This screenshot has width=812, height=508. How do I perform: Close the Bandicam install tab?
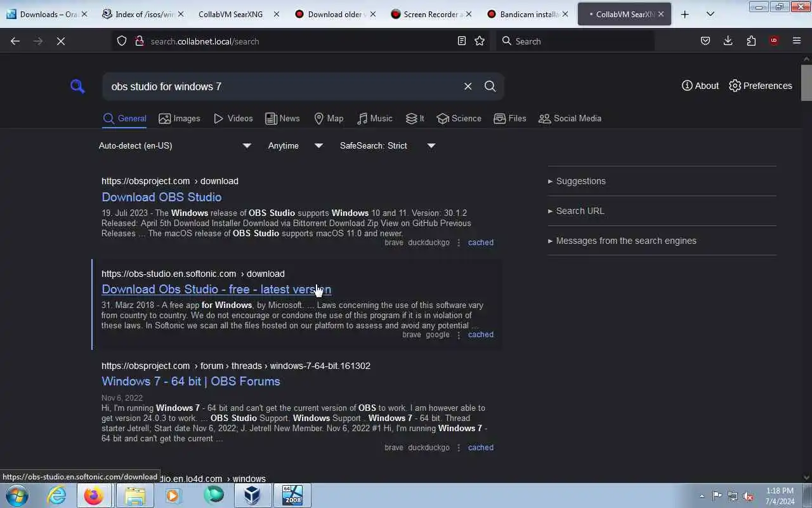(564, 14)
